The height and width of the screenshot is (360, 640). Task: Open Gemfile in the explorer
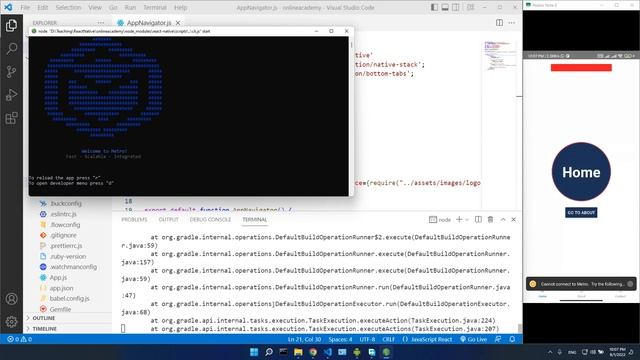(60, 309)
